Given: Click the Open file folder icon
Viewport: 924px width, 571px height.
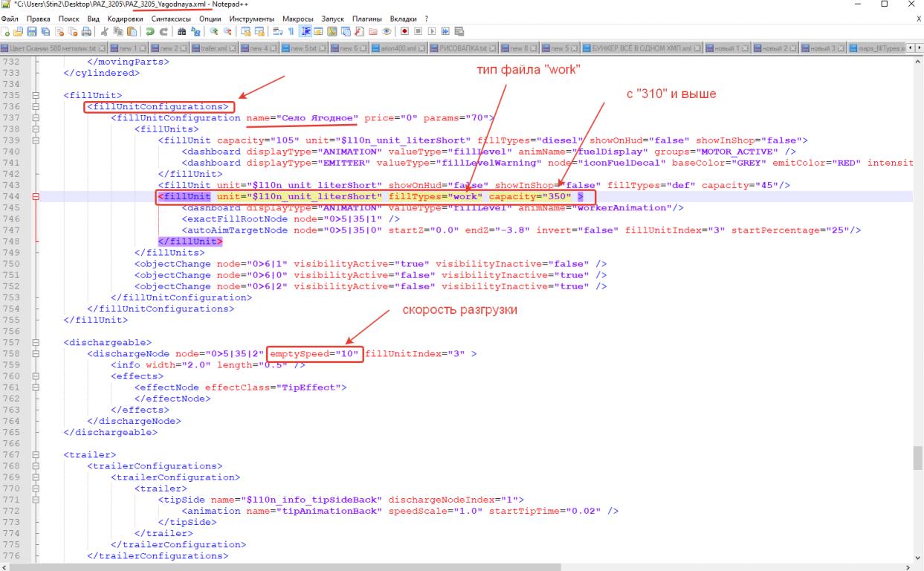Looking at the screenshot, I should click(16, 32).
